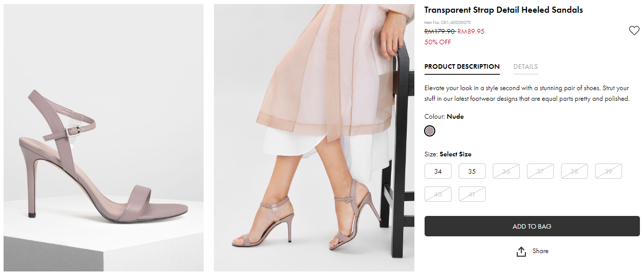Click the product title heading
Viewport: 644px width, 274px height.
pos(503,10)
